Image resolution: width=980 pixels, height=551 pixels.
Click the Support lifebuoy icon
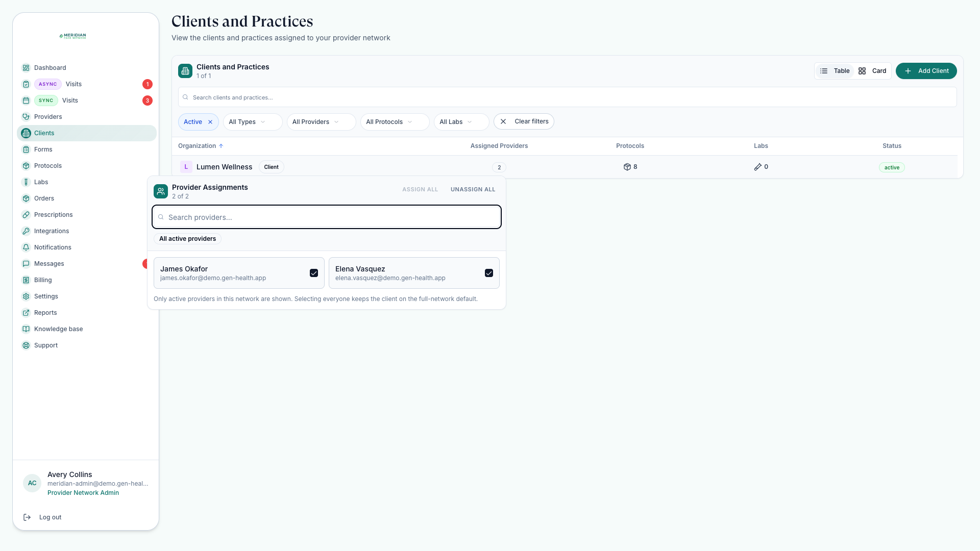tap(26, 345)
